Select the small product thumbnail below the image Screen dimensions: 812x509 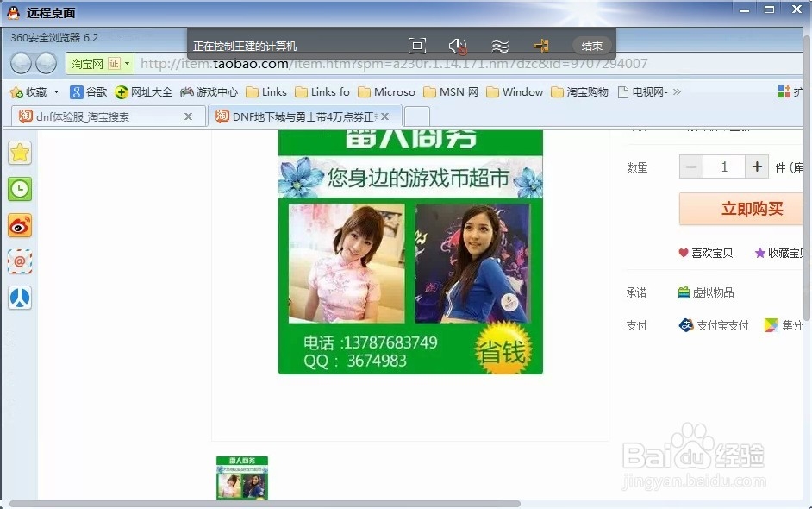pos(242,478)
